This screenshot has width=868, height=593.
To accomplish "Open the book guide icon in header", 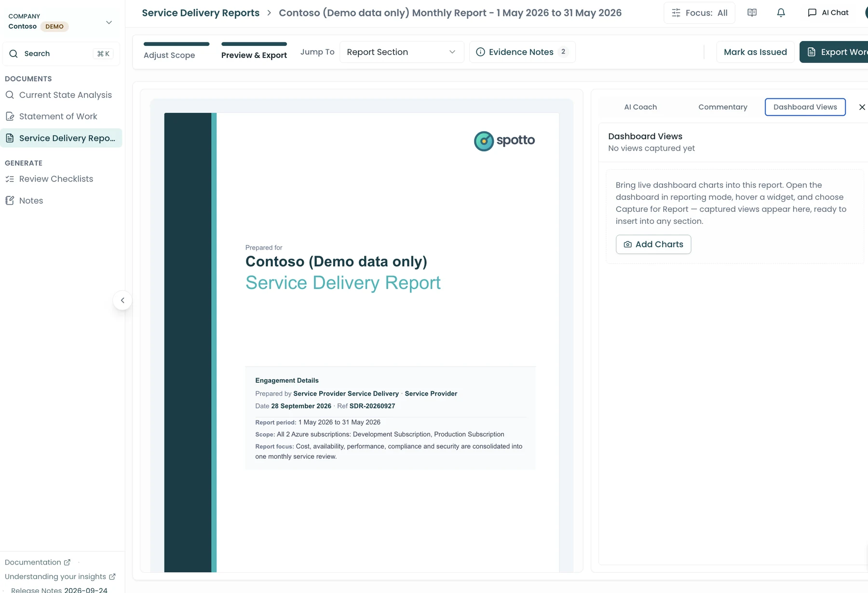I will (x=752, y=13).
